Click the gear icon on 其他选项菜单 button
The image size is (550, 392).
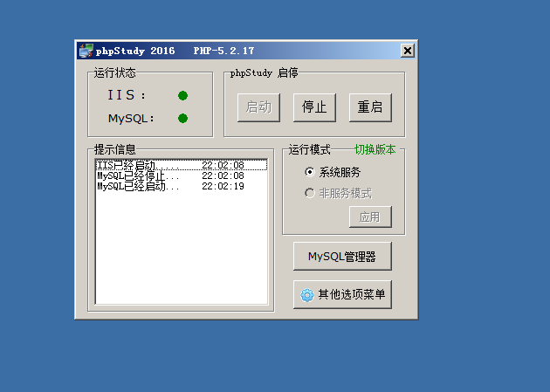click(x=307, y=295)
